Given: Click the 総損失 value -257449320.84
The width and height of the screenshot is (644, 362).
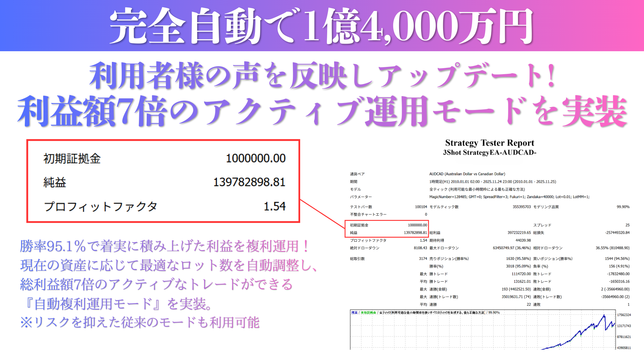Looking at the screenshot, I should (x=617, y=233).
